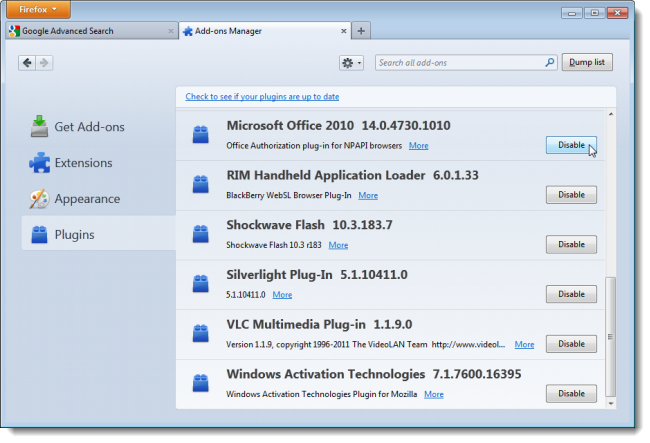Viewport: 650px width, 443px height.
Task: Click the plugin list vertical scrollbar thumb
Action: [610, 337]
